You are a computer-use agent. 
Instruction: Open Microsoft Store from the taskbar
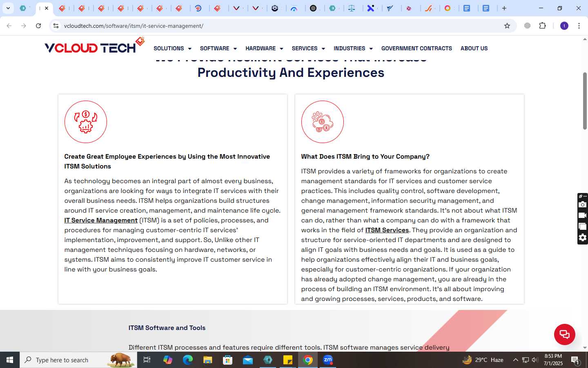(228, 360)
